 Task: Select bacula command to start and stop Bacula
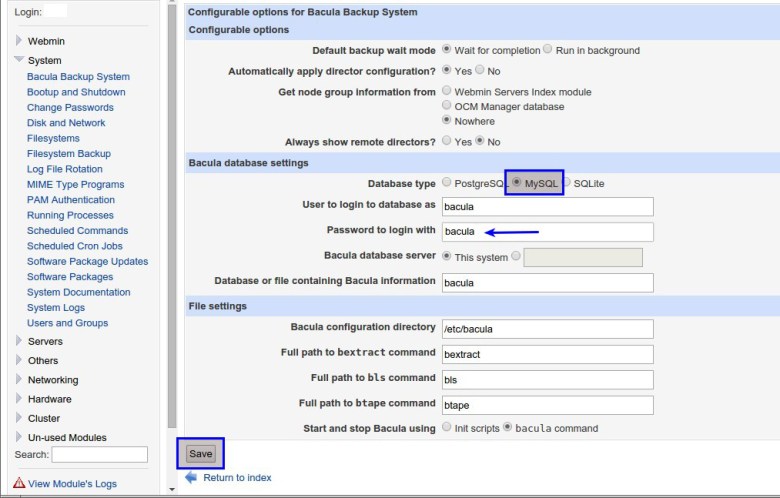point(507,427)
